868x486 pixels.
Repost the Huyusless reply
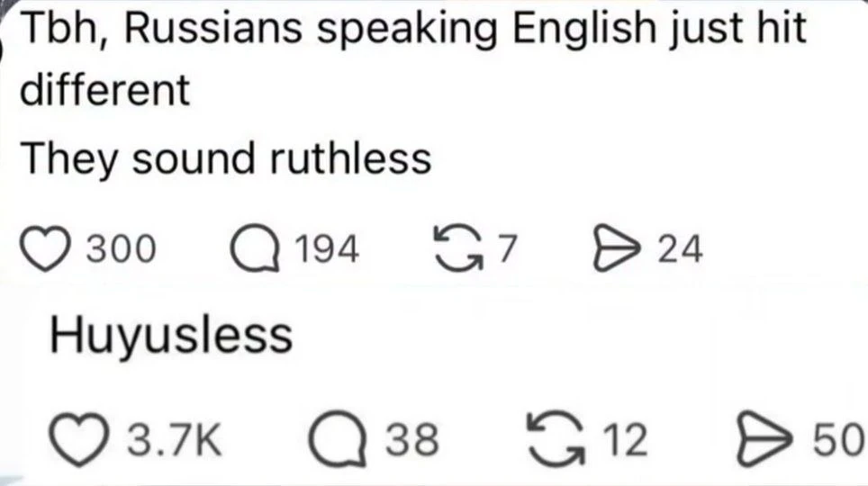pos(556,439)
